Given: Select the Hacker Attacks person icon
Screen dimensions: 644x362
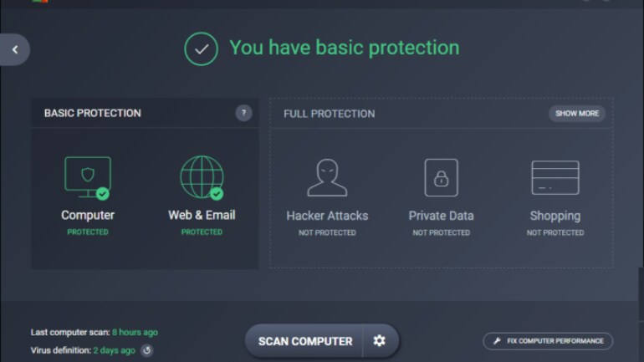Looking at the screenshot, I should point(327,178).
